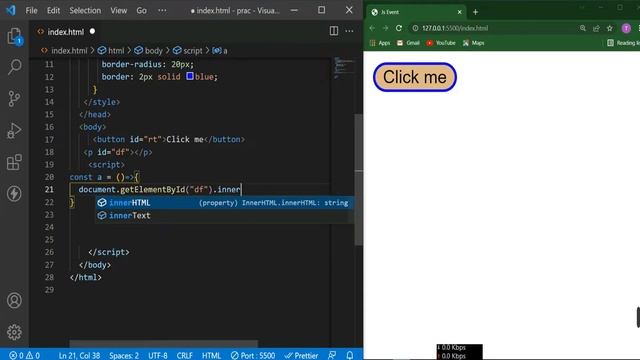Click the editor minimap
The width and height of the screenshot is (640, 360).
(344, 68)
